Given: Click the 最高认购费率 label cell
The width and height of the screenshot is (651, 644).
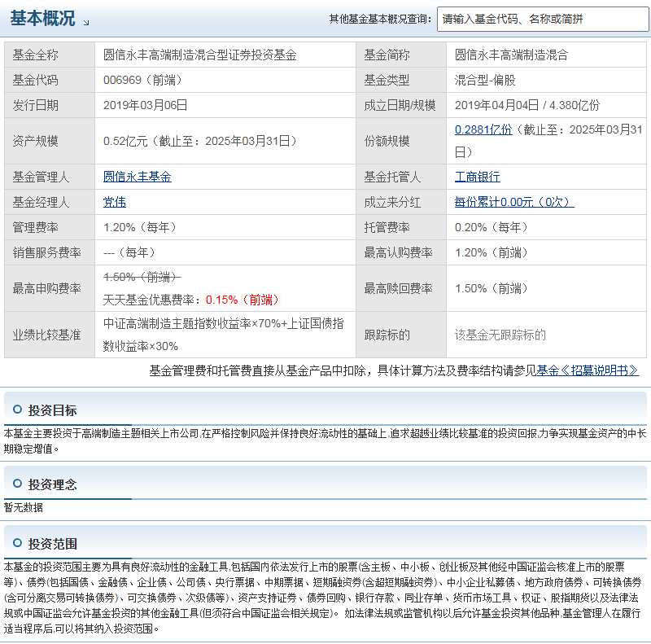Looking at the screenshot, I should pos(401,252).
